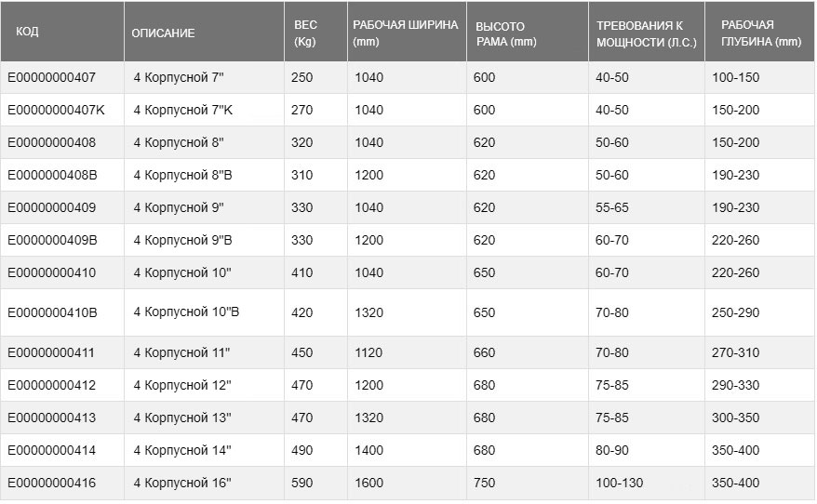Select the E0000000408B code cell
The width and height of the screenshot is (817, 504).
click(x=52, y=175)
